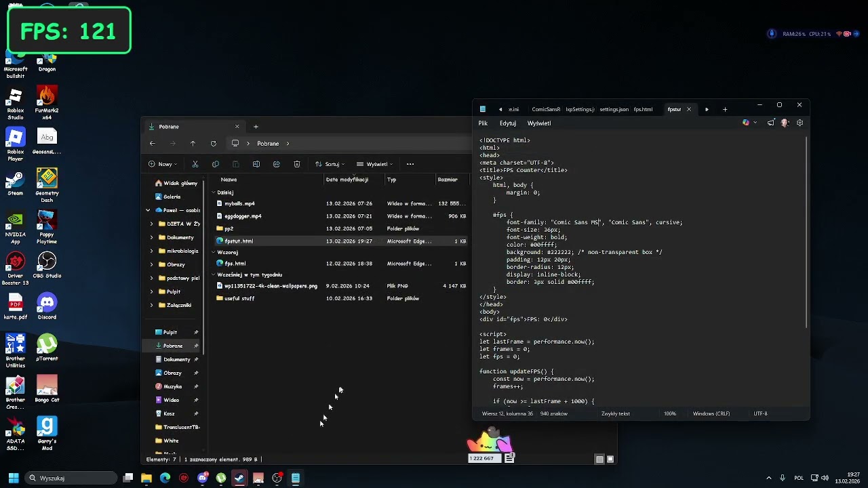Image resolution: width=868 pixels, height=488 pixels.
Task: Switch Explorer to details view icon in status bar
Action: tap(599, 460)
